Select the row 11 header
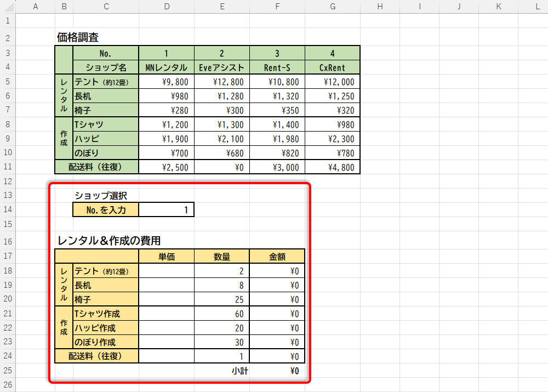 coord(8,167)
